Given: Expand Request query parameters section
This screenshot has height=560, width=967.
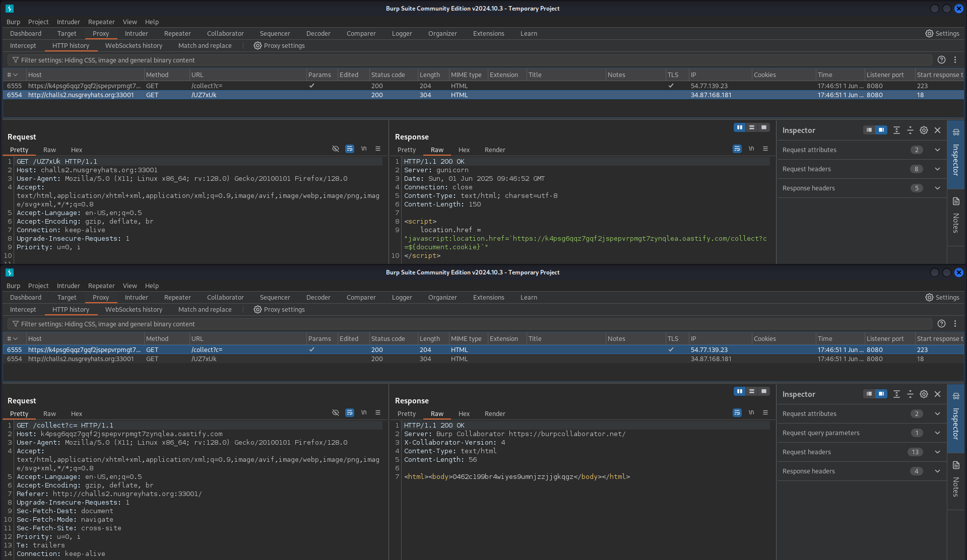Looking at the screenshot, I should [x=861, y=433].
